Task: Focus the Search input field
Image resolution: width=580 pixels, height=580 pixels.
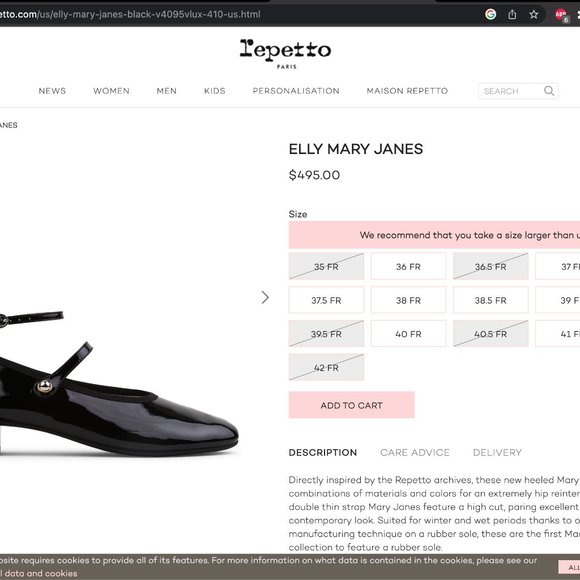Action: [512, 91]
